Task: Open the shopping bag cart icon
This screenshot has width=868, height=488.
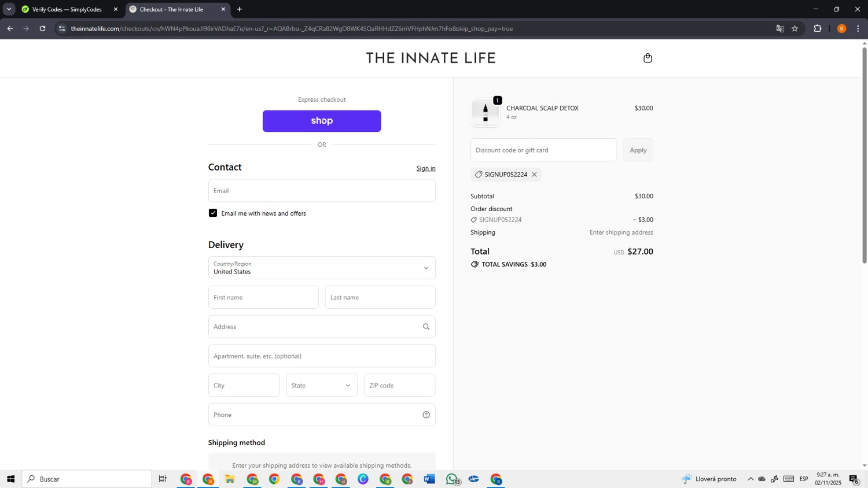Action: coord(648,58)
